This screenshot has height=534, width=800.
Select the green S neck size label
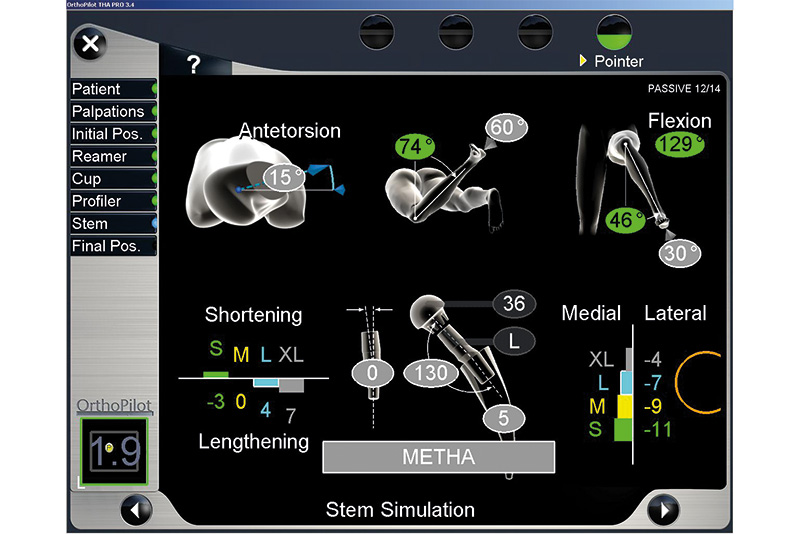pyautogui.click(x=216, y=348)
